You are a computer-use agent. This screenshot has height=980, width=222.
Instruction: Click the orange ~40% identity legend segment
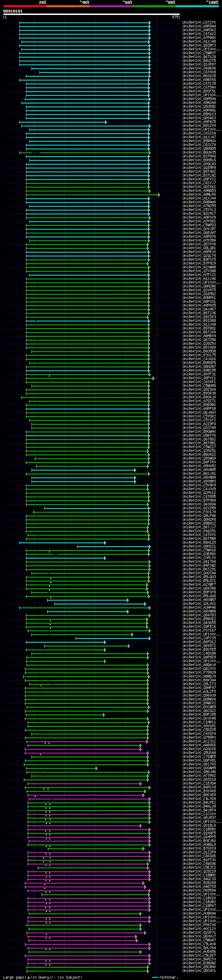pos(68,6)
